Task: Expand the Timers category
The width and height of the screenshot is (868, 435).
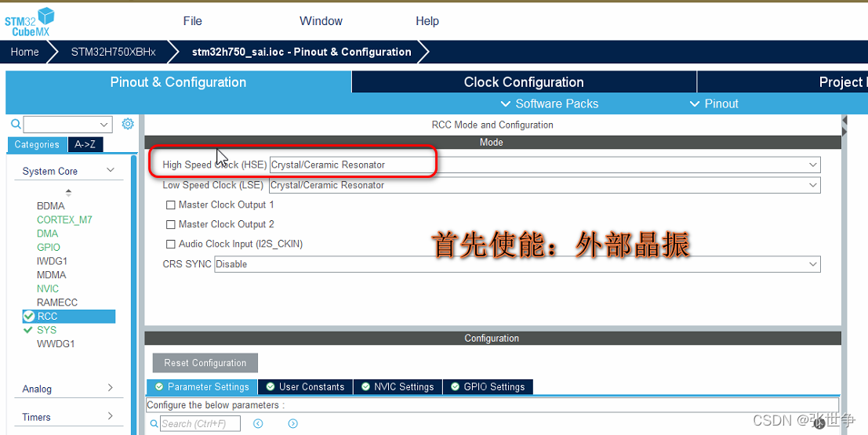Action: tap(110, 415)
